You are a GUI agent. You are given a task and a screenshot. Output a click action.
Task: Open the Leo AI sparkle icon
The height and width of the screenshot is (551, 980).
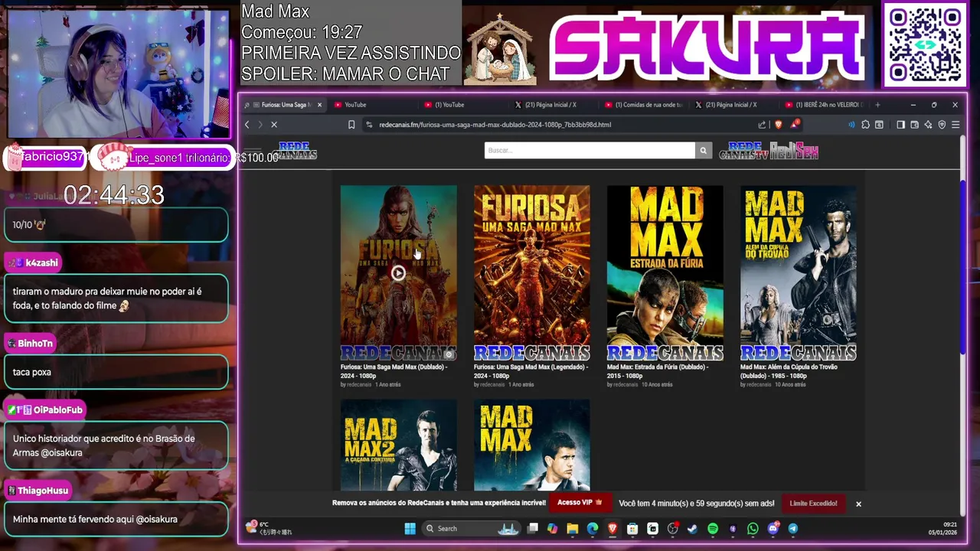tap(928, 125)
